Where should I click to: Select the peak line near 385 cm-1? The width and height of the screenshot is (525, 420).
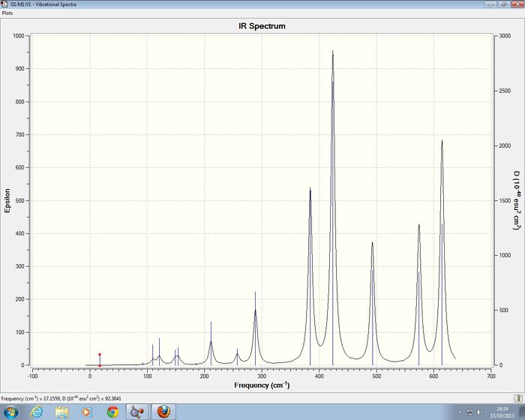click(x=310, y=276)
